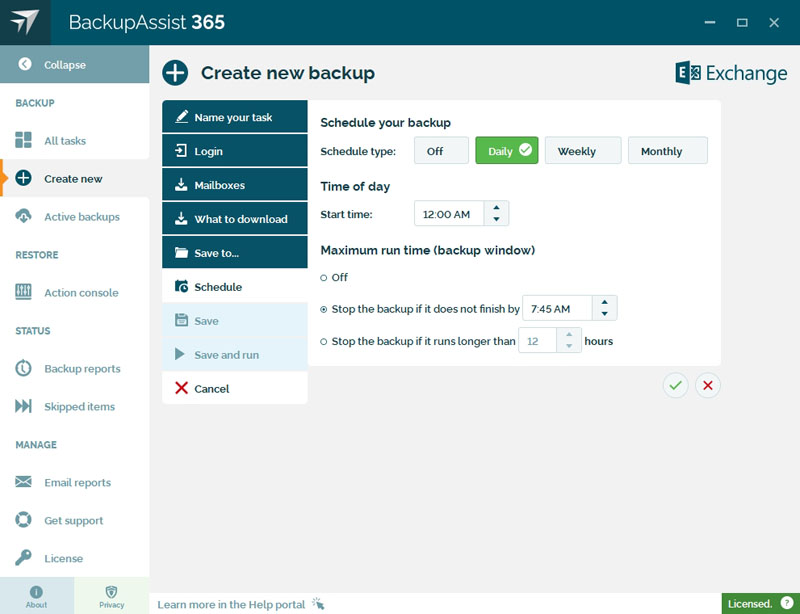Open Skipped items in the sidebar
Viewport: 800px width, 614px height.
point(74,406)
